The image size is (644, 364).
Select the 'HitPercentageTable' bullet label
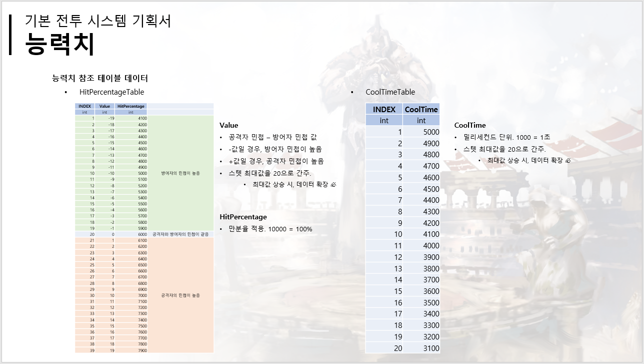point(111,92)
